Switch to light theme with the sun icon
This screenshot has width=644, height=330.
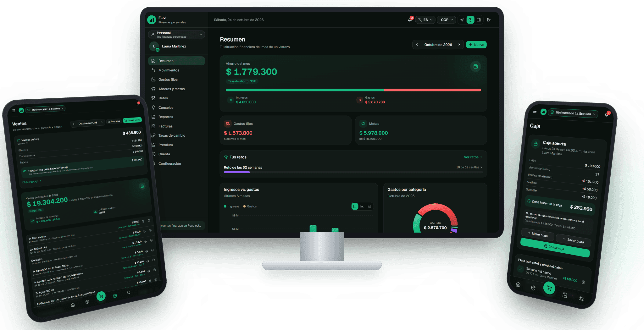pyautogui.click(x=462, y=20)
